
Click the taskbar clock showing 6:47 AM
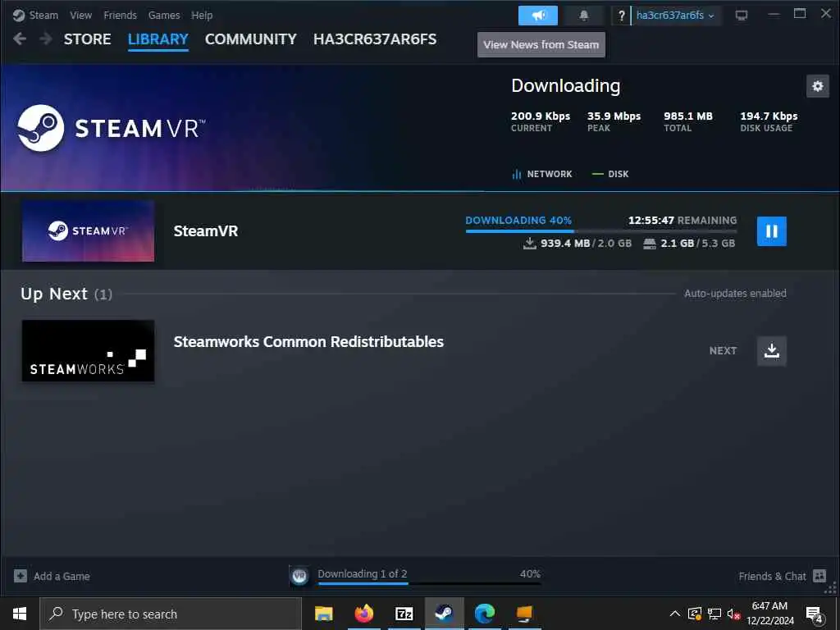click(769, 614)
